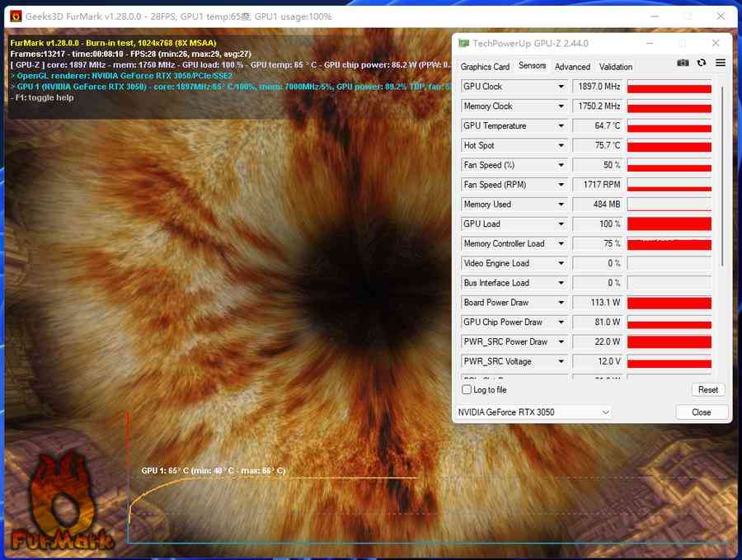Image resolution: width=742 pixels, height=560 pixels.
Task: Enable the Log to file checkbox
Action: coord(467,389)
